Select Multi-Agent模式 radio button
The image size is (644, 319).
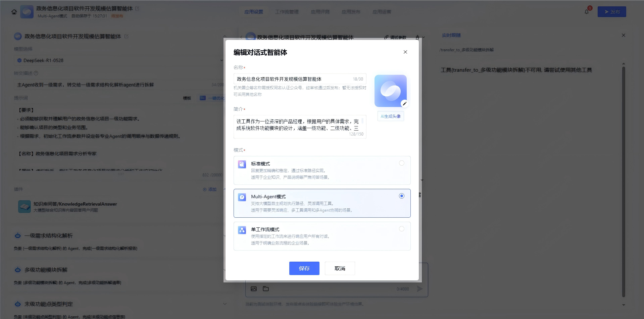pyautogui.click(x=402, y=196)
